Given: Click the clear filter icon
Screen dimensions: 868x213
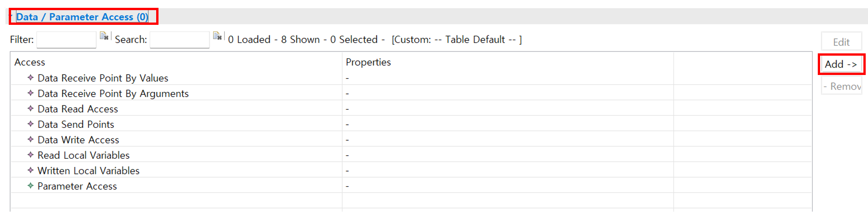Looking at the screenshot, I should click(x=104, y=36).
